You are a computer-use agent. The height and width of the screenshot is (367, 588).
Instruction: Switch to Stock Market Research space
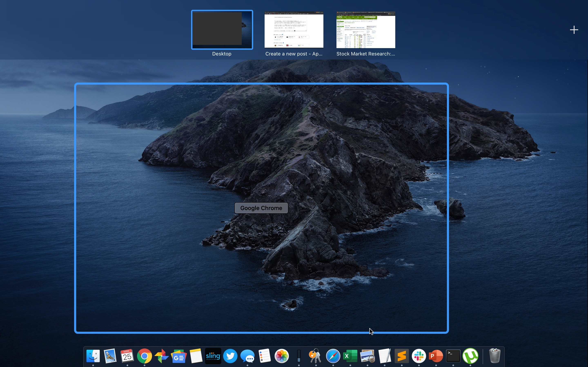pyautogui.click(x=366, y=30)
